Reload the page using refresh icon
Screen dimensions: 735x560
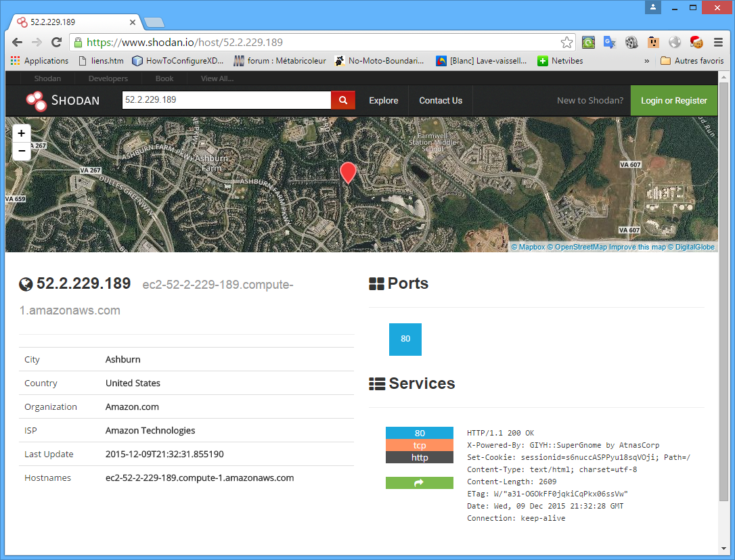tap(56, 43)
